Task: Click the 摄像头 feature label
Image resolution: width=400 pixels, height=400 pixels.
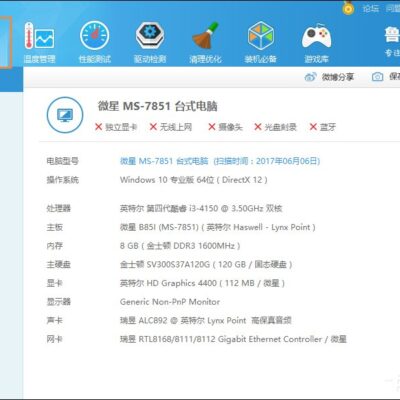Action: (230, 127)
